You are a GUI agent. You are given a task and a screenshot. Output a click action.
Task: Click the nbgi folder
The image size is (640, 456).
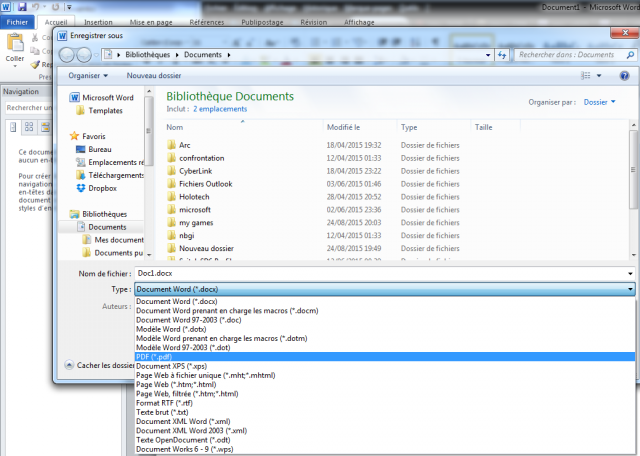coord(180,236)
